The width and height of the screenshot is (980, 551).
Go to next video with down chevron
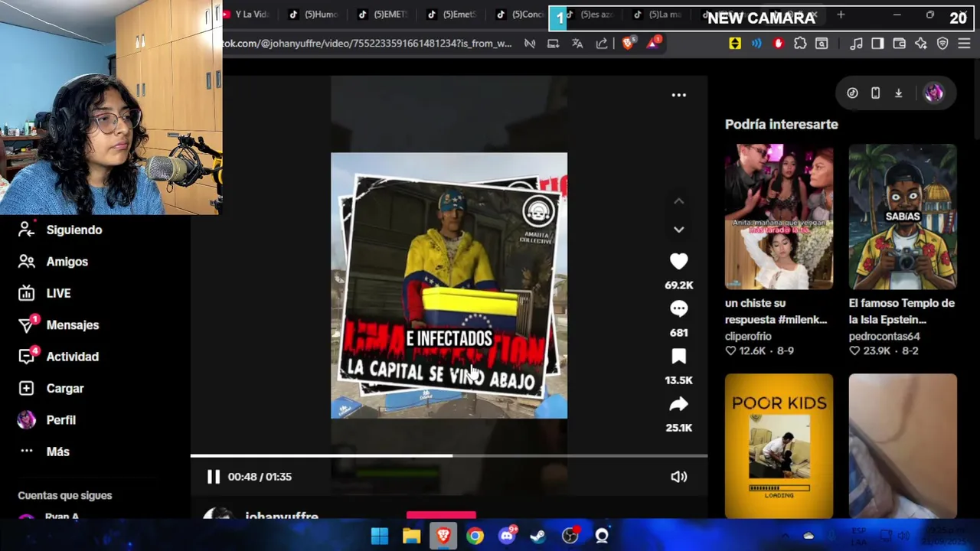click(678, 230)
